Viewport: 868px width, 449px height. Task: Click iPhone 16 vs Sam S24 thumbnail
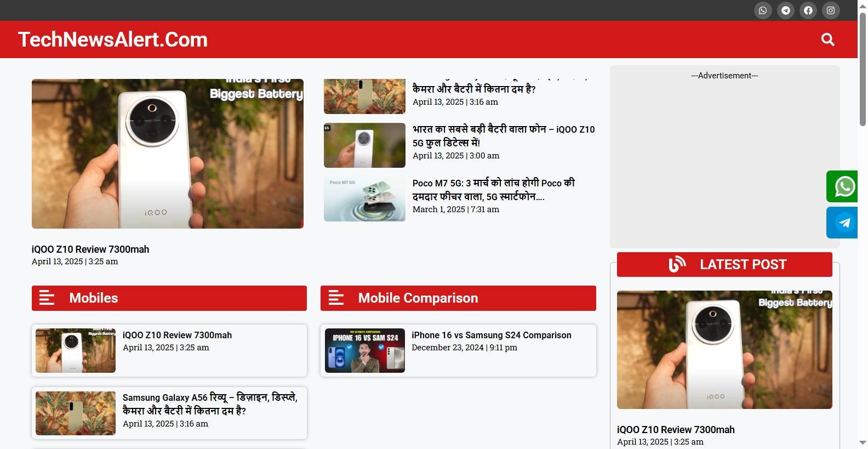tap(364, 351)
